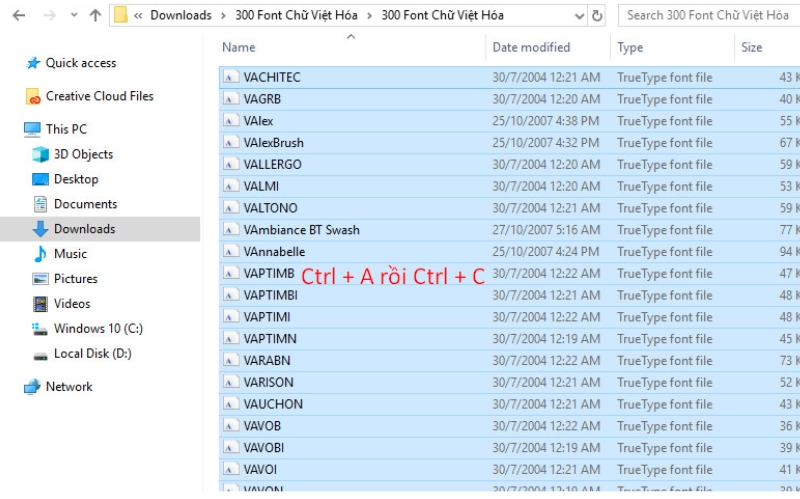Click folder icon in address bar
The image size is (800, 499).
[x=121, y=15]
